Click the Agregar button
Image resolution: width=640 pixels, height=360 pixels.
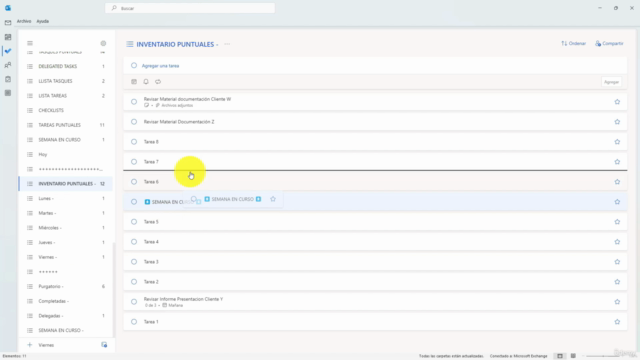click(611, 82)
